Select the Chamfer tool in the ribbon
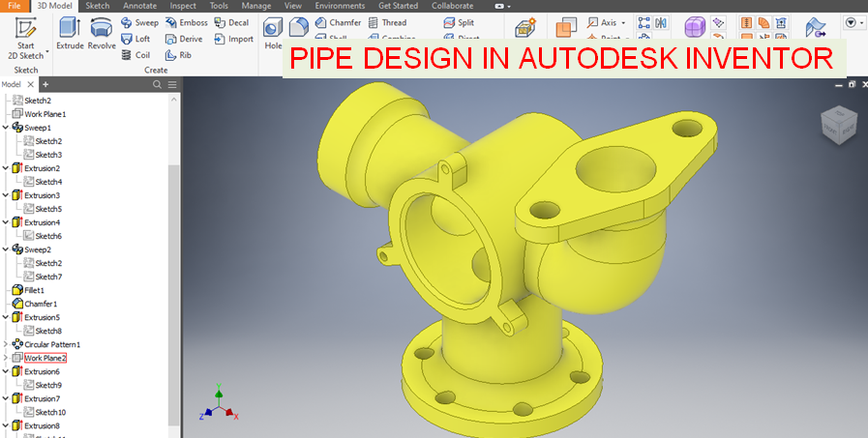868x438 pixels. pos(338,22)
